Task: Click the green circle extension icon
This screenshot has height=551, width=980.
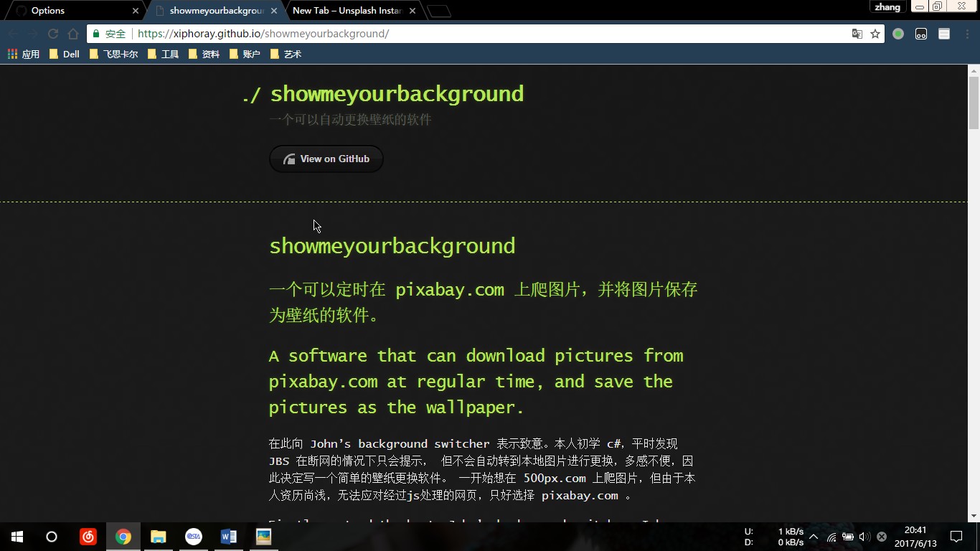Action: (x=898, y=34)
